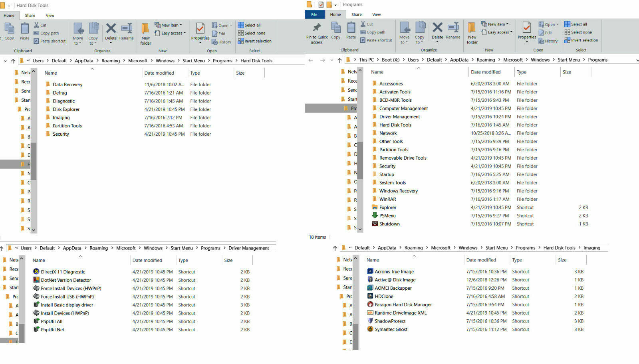
Task: Select the Symantec Ghost shortcut icon
Action: click(370, 329)
